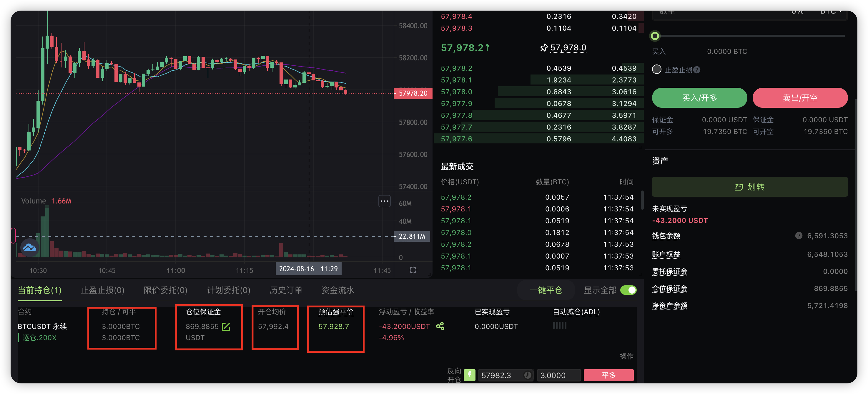Click the 最新成交 recent trades heading

coord(457,167)
